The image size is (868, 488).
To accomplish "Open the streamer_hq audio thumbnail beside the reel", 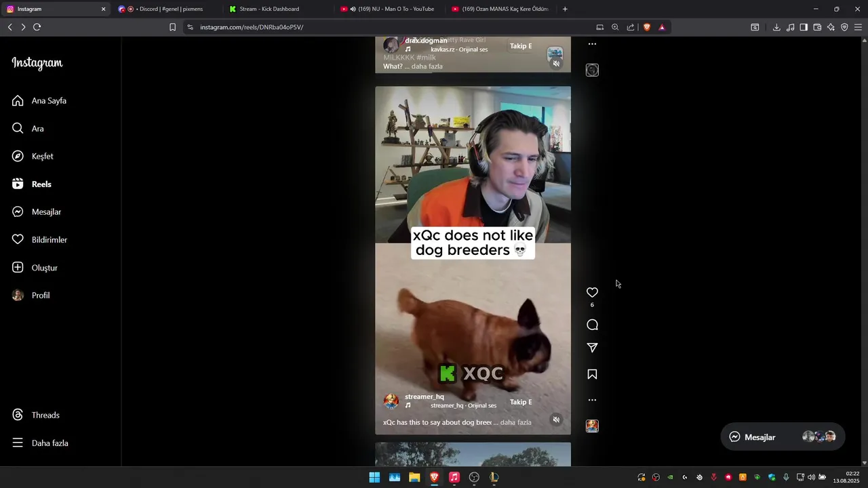I will tap(592, 426).
